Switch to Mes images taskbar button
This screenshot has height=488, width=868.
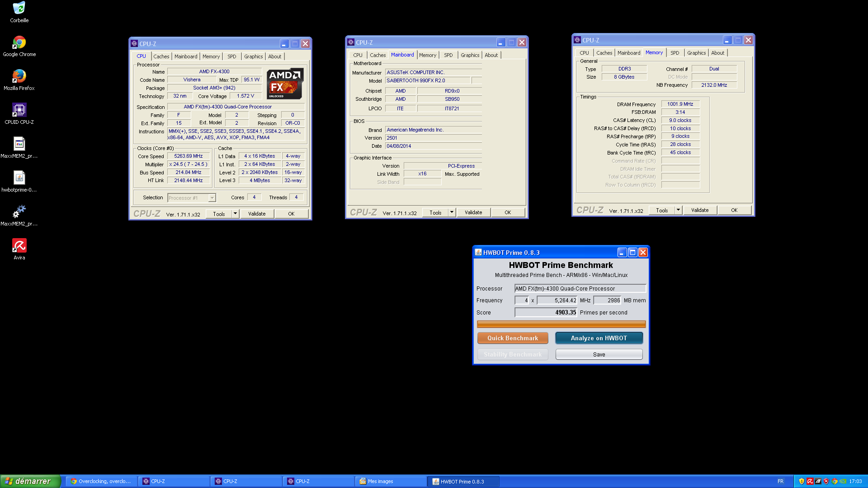pyautogui.click(x=391, y=481)
